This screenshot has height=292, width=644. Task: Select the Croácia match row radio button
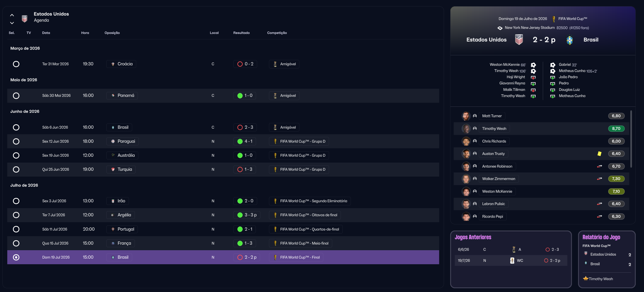(16, 64)
